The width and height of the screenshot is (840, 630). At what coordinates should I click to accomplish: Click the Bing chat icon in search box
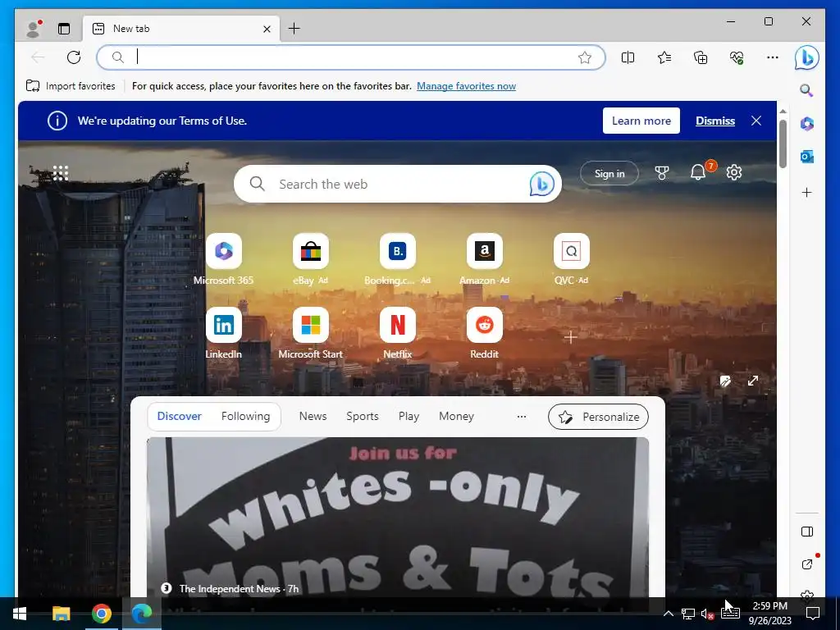[x=541, y=184]
